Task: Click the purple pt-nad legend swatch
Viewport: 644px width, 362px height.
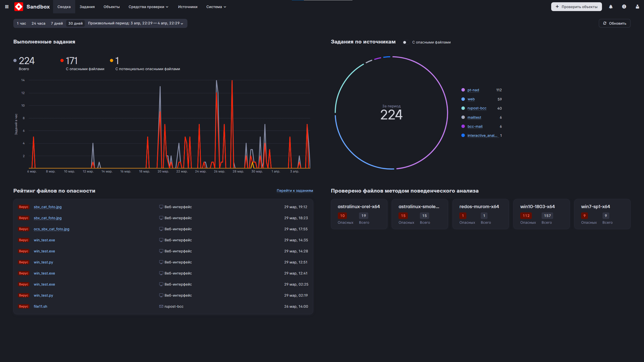Action: click(x=463, y=90)
